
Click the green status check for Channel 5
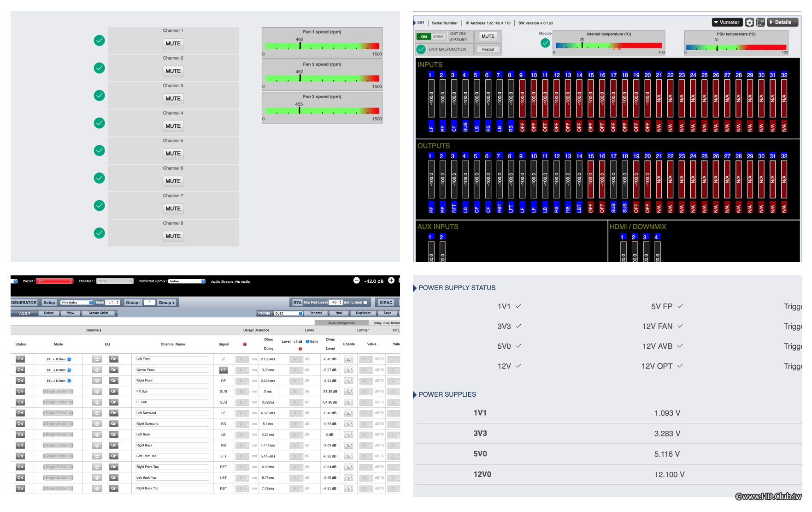click(x=99, y=150)
